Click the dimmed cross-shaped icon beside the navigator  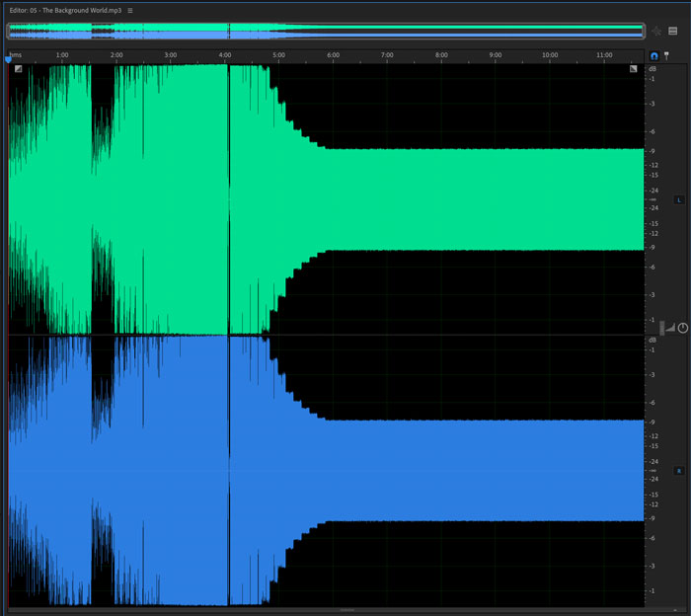pos(656,31)
